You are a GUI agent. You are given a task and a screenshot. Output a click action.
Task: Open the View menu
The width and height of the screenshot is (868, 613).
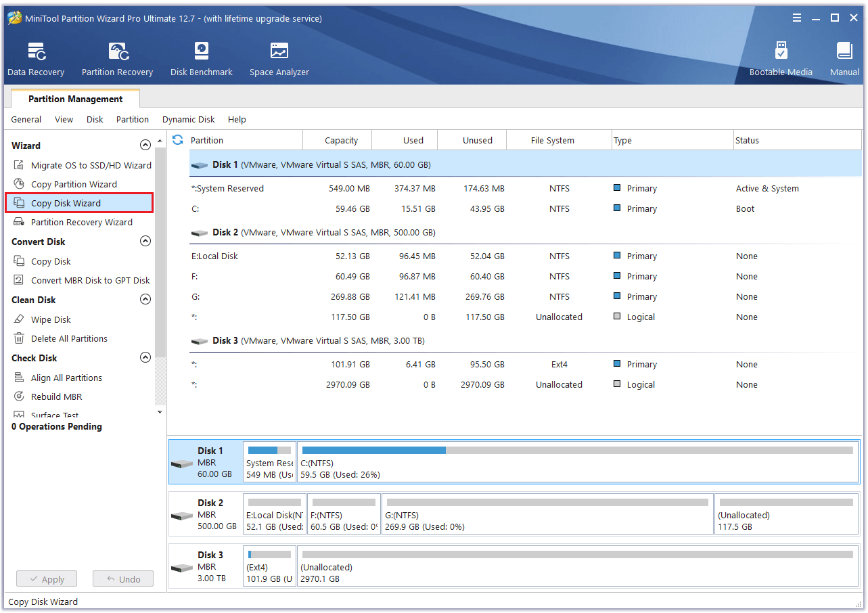(x=64, y=119)
